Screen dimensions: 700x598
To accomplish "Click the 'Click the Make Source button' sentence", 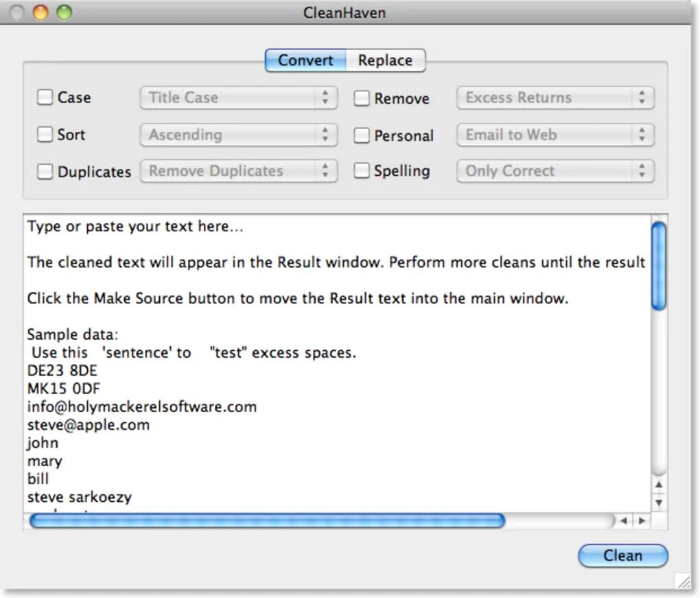I will point(298,299).
